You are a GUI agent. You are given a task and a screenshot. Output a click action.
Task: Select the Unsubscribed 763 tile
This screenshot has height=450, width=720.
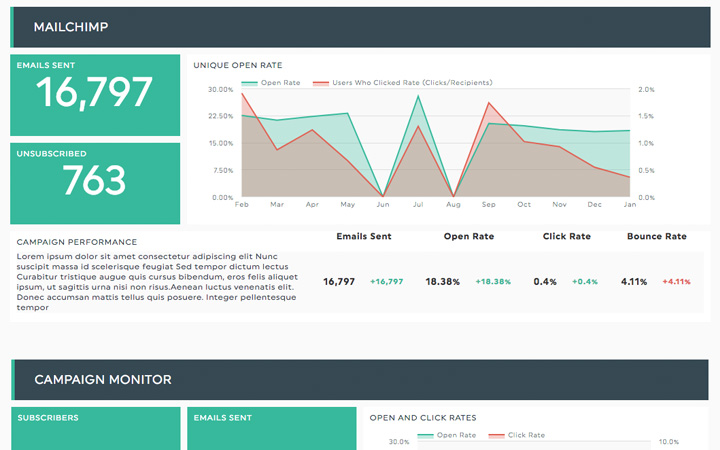[95, 183]
